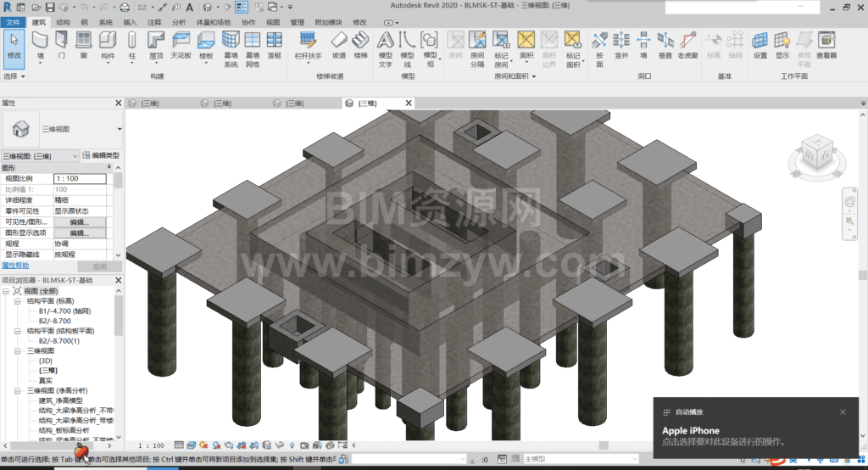Collapse the 三维视图 (净高分析) tree node
The height and width of the screenshot is (470, 868).
[x=17, y=391]
